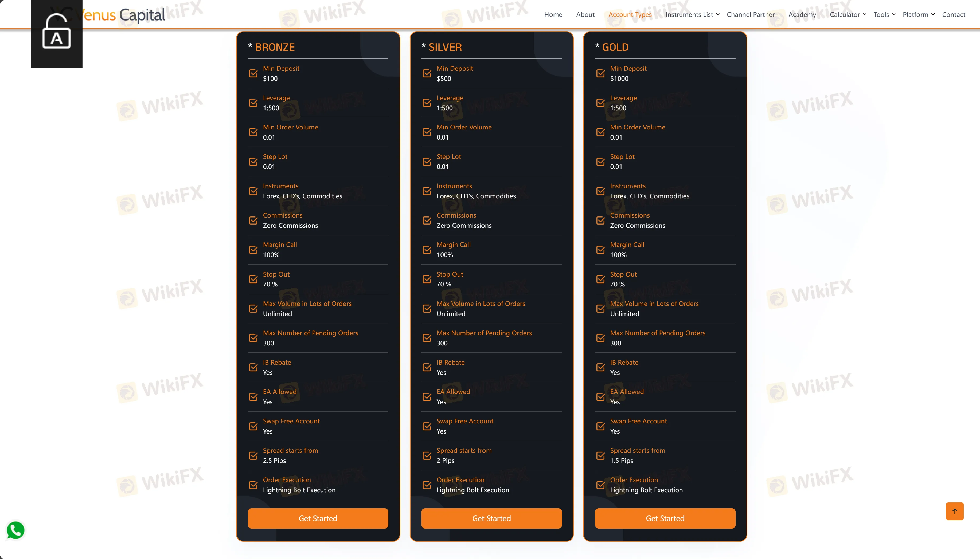Screen dimensions: 980x559
Task: Click the EA Allowed checkbox icon in Silver
Action: (427, 396)
